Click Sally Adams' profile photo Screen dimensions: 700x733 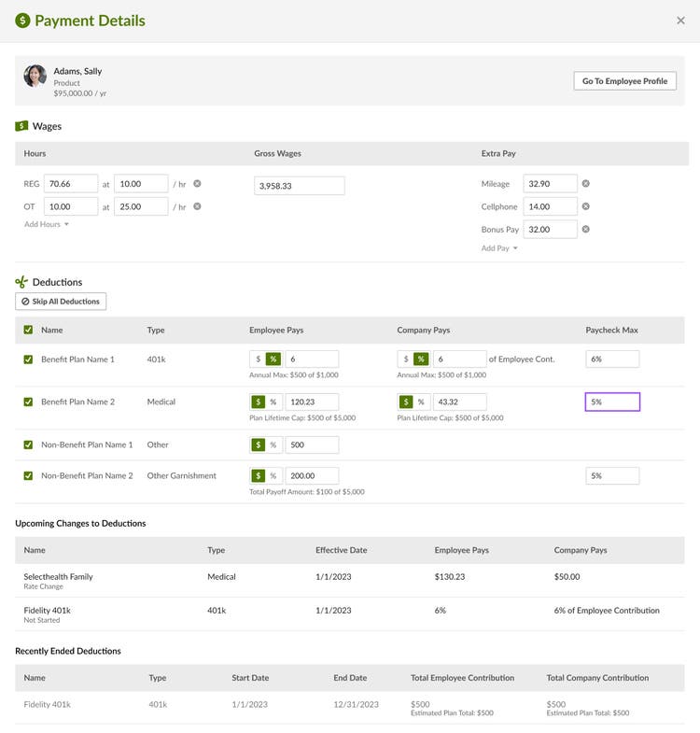pyautogui.click(x=35, y=76)
